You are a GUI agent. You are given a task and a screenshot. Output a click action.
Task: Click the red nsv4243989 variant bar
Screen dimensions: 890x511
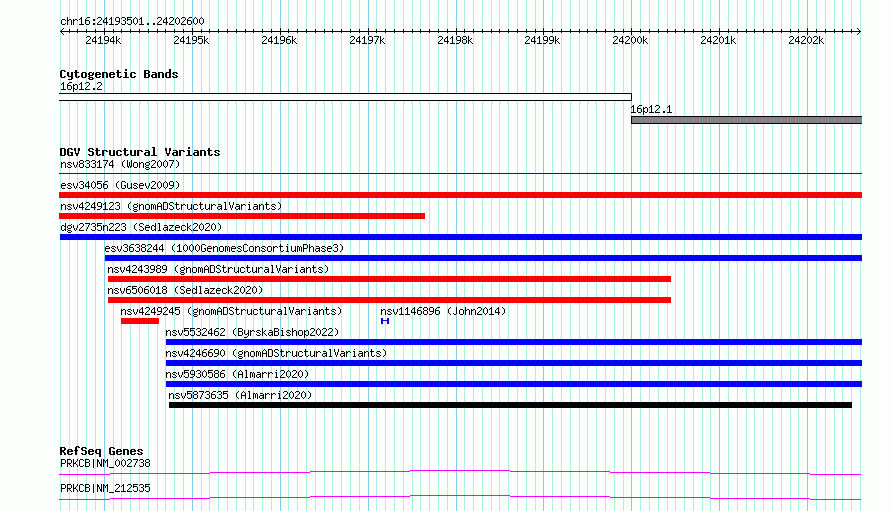pos(389,279)
